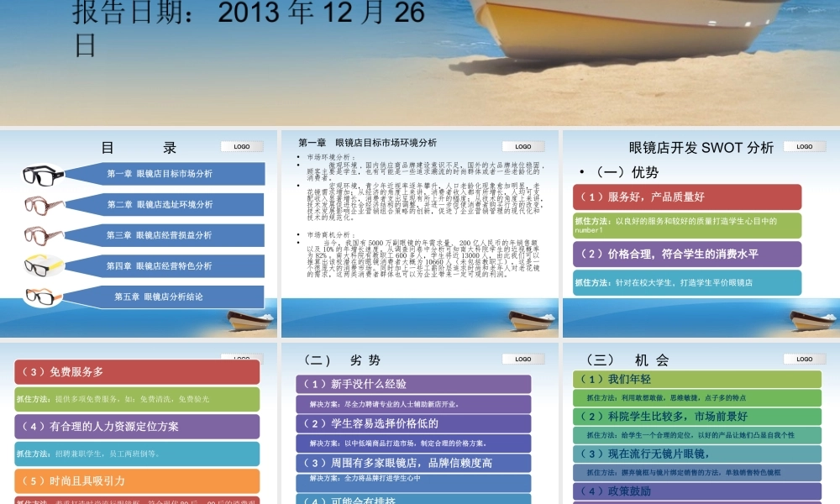The image size is (840, 504).
Task: Click the 报告日期 2013年12月26日 text
Action: [210, 25]
